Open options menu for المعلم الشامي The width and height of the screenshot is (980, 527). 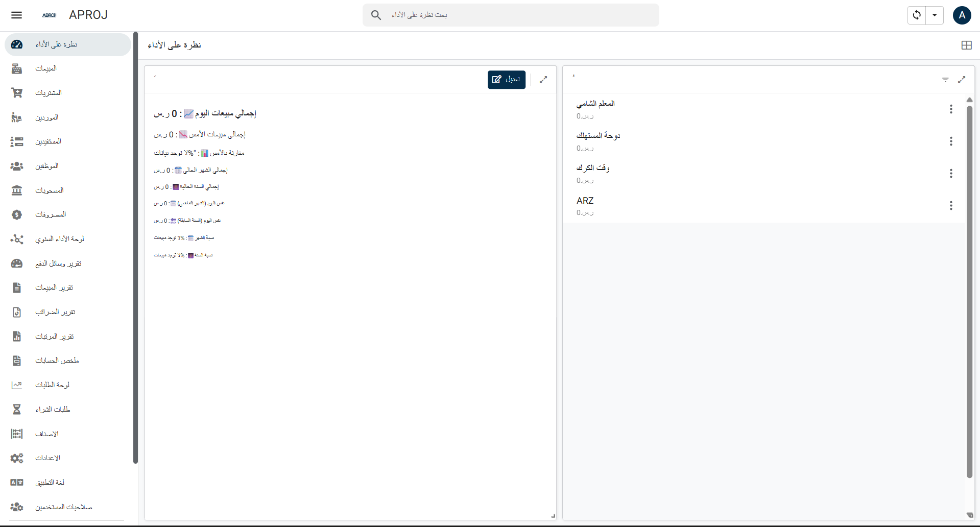pyautogui.click(x=951, y=109)
